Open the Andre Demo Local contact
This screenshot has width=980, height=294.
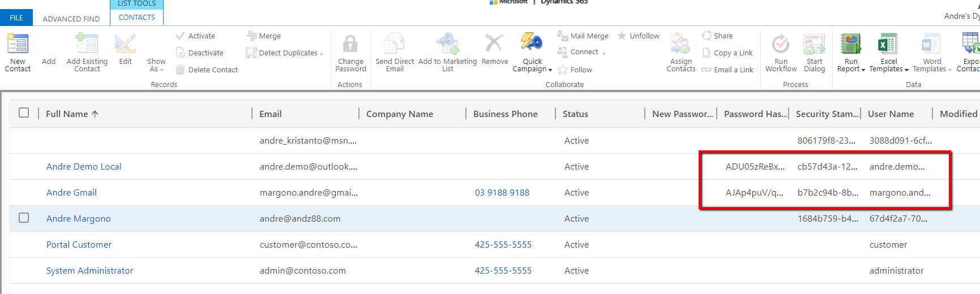(84, 167)
